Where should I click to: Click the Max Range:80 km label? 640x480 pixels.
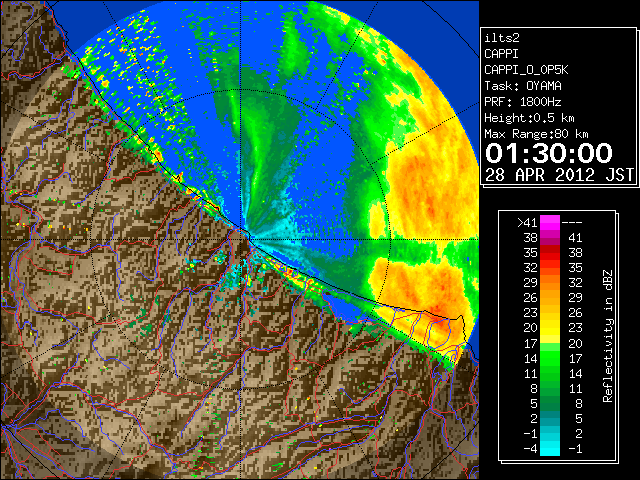tap(536, 134)
